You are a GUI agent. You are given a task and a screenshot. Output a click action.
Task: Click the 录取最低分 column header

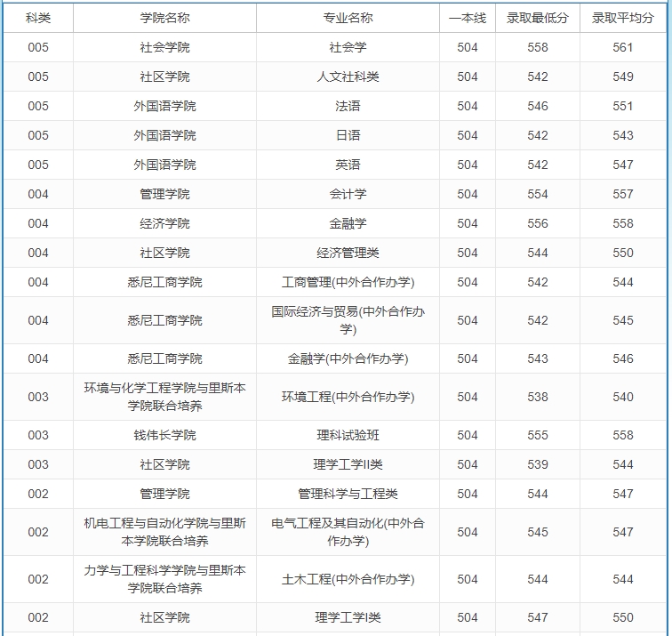[537, 18]
